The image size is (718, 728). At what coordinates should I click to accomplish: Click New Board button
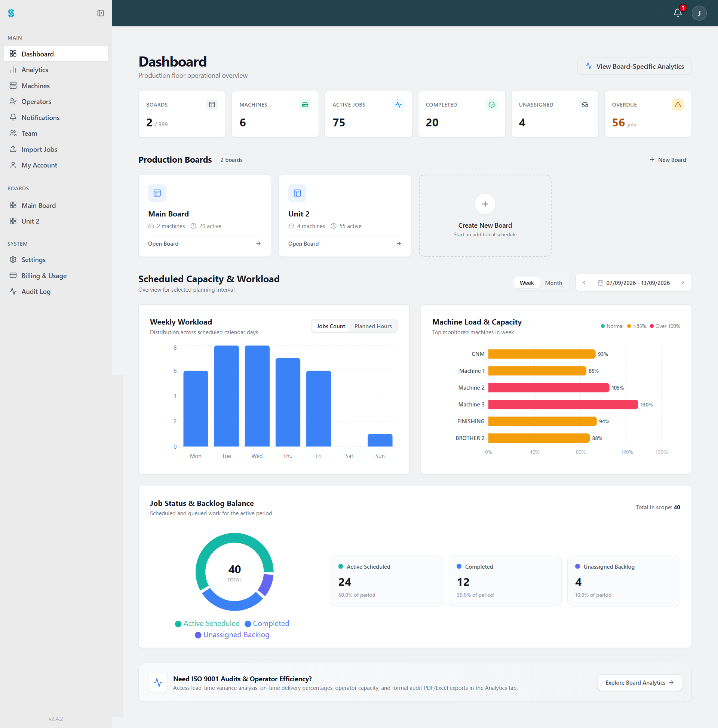(668, 160)
